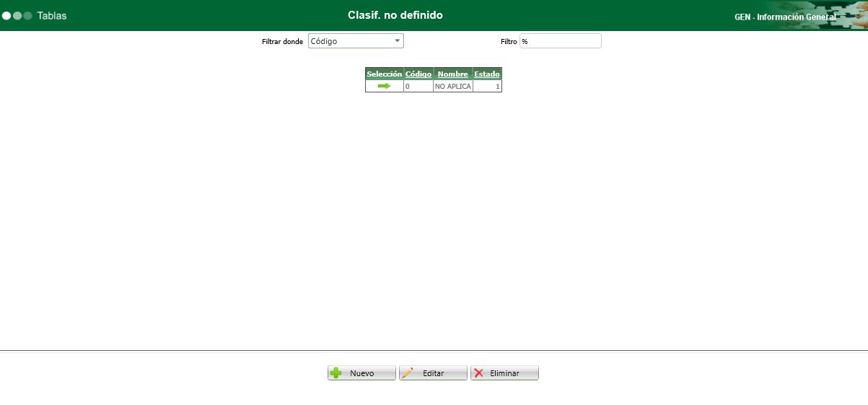Click the Tablas header label

pos(52,15)
